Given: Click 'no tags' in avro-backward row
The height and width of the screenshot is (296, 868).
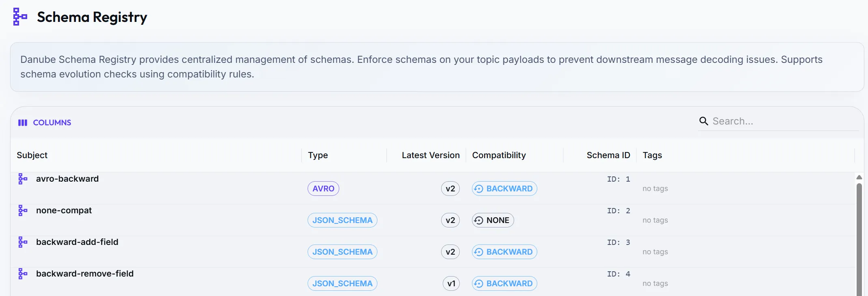Looking at the screenshot, I should pyautogui.click(x=655, y=189).
